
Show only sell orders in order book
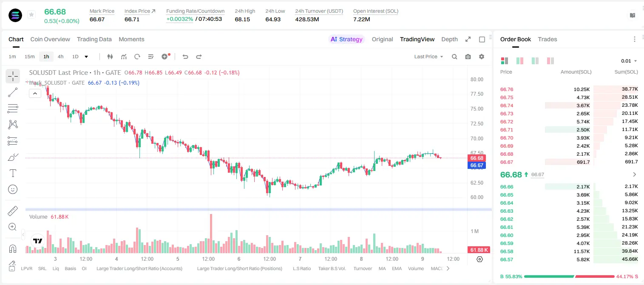coord(550,61)
